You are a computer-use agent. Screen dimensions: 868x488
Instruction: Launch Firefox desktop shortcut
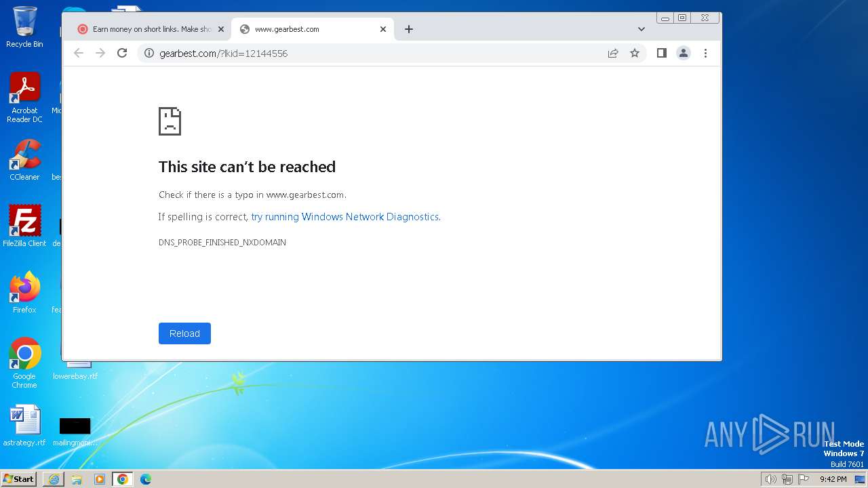point(24,292)
